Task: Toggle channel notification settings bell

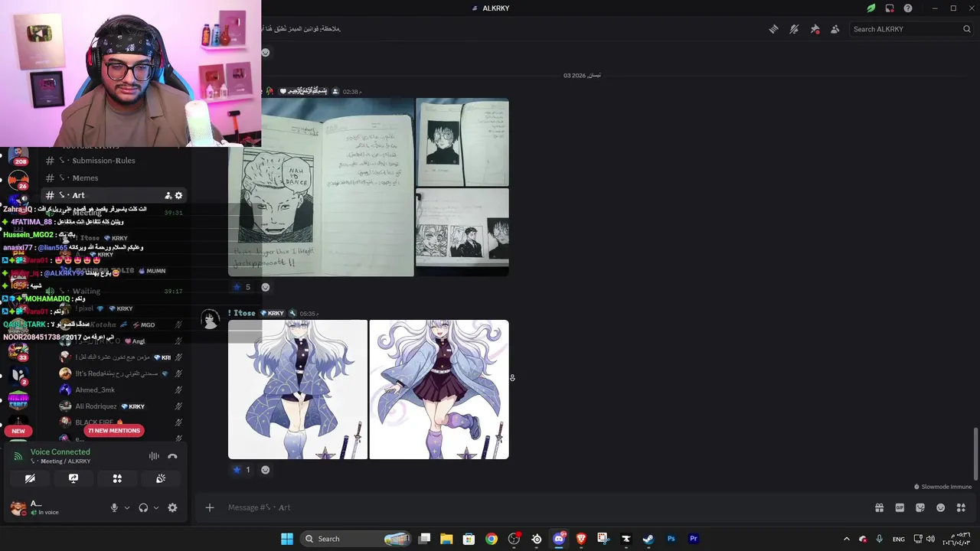Action: tap(794, 29)
